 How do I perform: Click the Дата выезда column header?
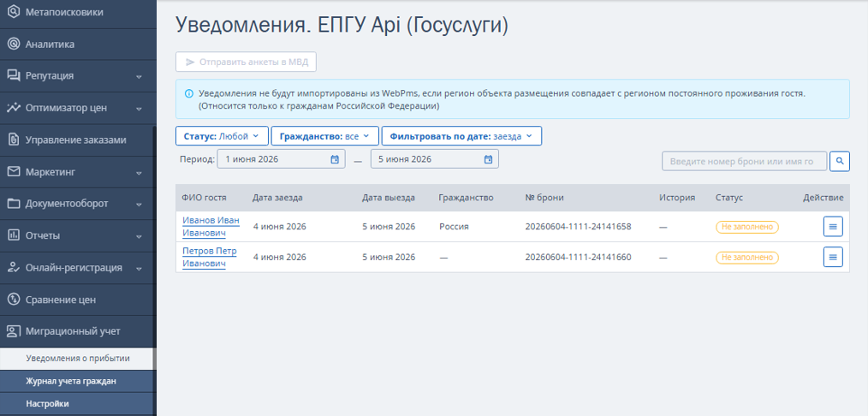point(389,198)
